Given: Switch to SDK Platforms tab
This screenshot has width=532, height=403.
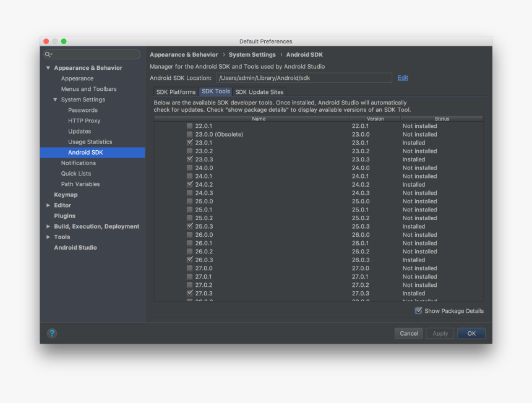Looking at the screenshot, I should click(x=176, y=92).
